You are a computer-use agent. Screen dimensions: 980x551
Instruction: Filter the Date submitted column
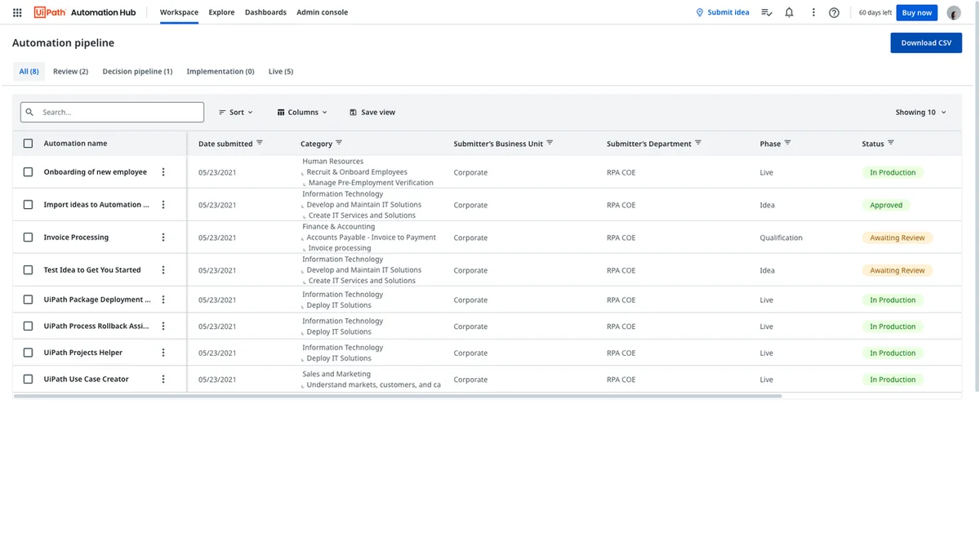(x=260, y=143)
